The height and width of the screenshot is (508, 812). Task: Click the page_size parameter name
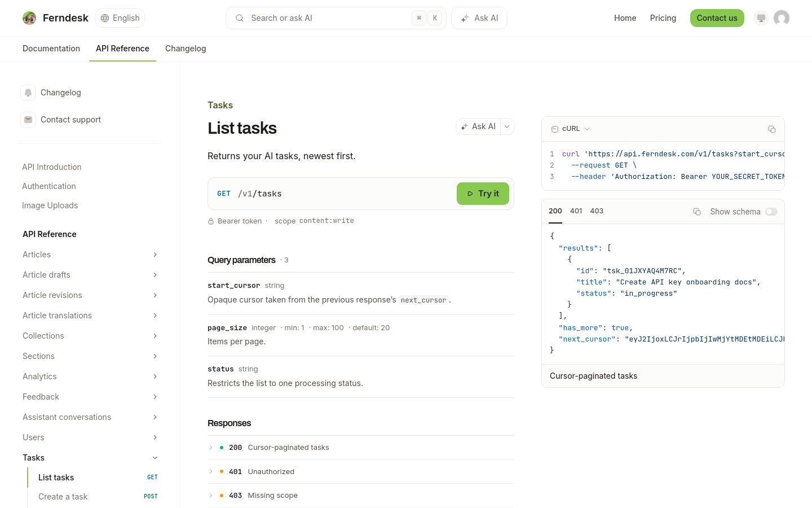[227, 328]
